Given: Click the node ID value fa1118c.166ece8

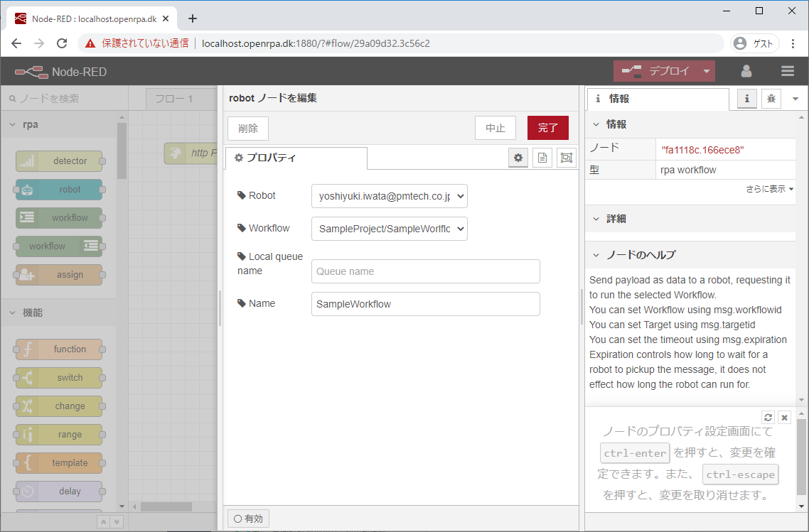Looking at the screenshot, I should (702, 150).
